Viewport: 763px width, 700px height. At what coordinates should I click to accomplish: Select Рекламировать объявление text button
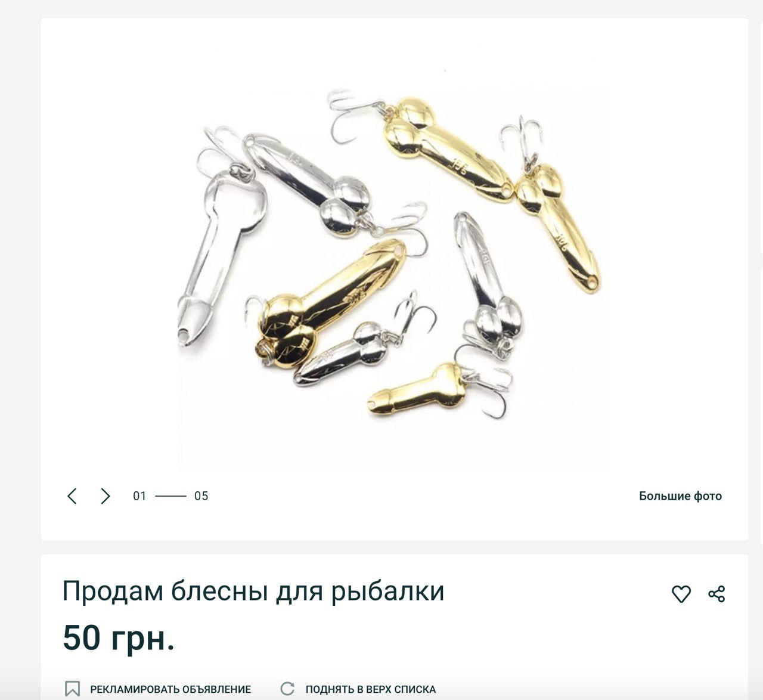(170, 689)
